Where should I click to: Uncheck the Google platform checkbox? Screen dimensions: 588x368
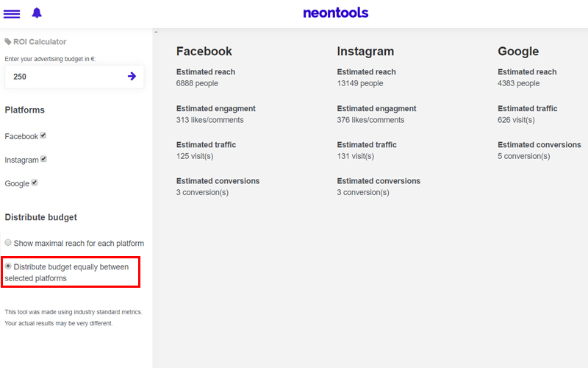pyautogui.click(x=34, y=183)
